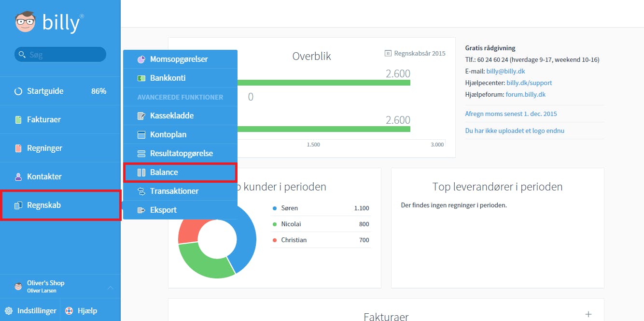
Task: Choose Resultatopgørelse from the submenu
Action: point(180,154)
